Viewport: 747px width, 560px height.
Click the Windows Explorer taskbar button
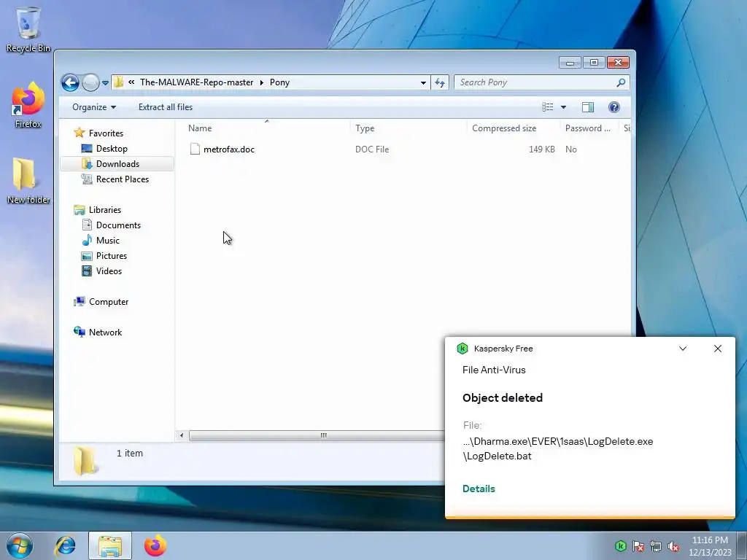point(110,545)
